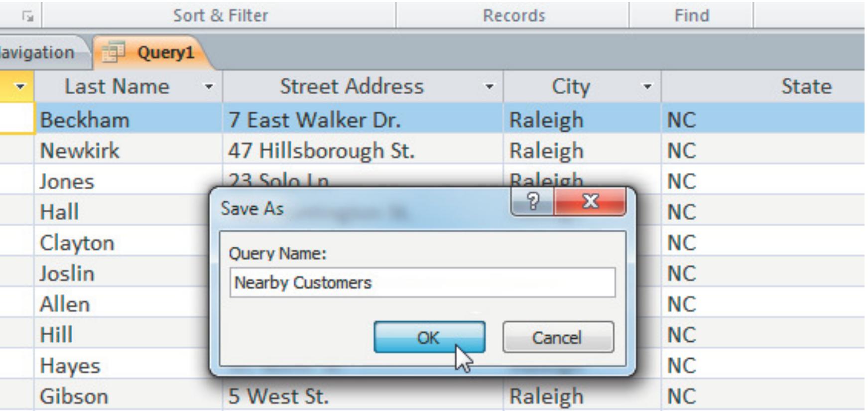Cancel the Save As dialog

[x=558, y=337]
